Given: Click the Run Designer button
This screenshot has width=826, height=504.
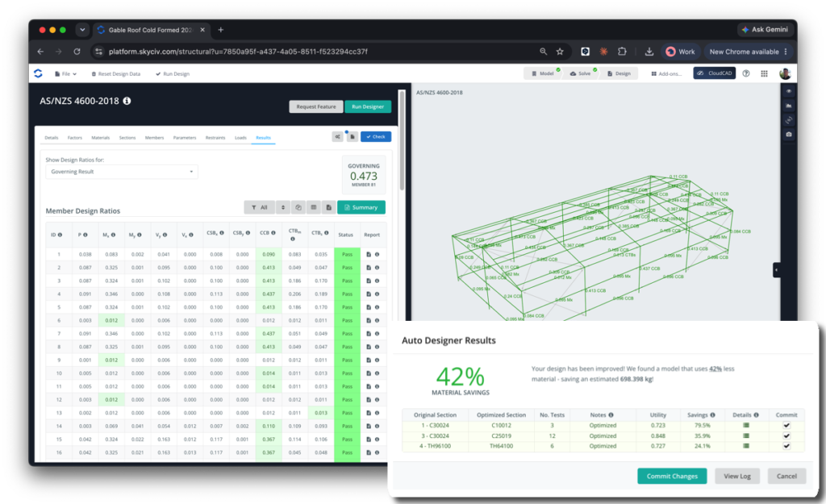Looking at the screenshot, I should pos(368,106).
